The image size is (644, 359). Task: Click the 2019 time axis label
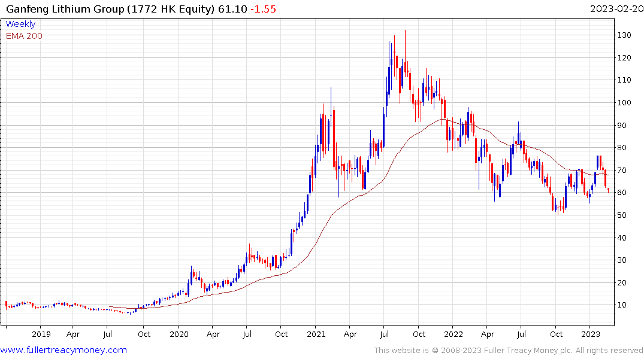pos(41,334)
